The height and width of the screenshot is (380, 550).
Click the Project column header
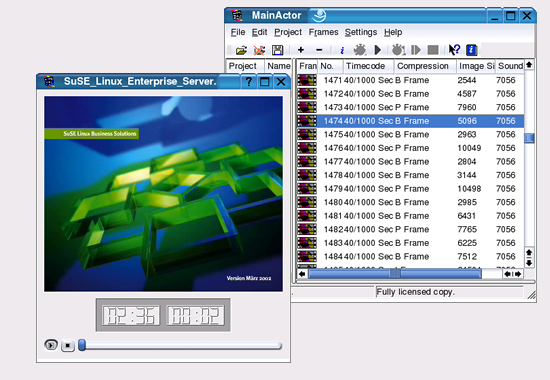click(x=244, y=66)
